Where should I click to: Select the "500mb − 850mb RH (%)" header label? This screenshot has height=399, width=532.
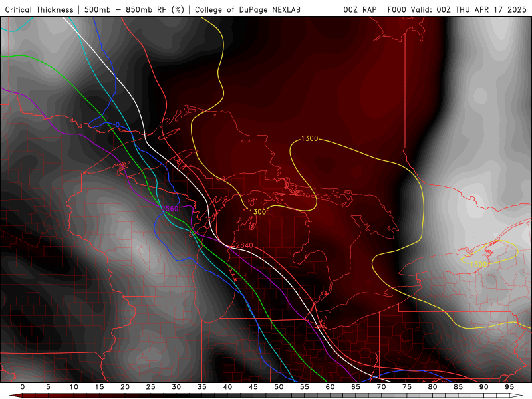(134, 10)
